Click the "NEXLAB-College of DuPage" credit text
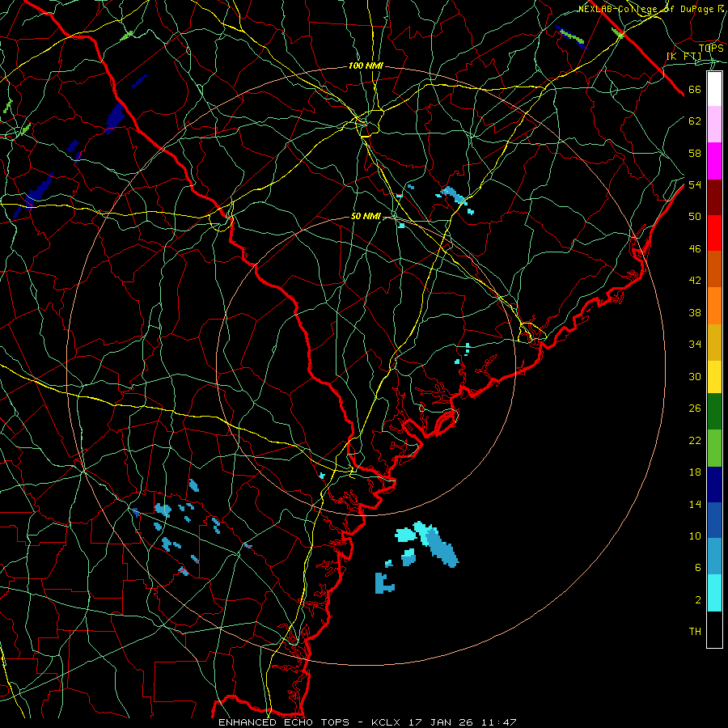 point(648,9)
